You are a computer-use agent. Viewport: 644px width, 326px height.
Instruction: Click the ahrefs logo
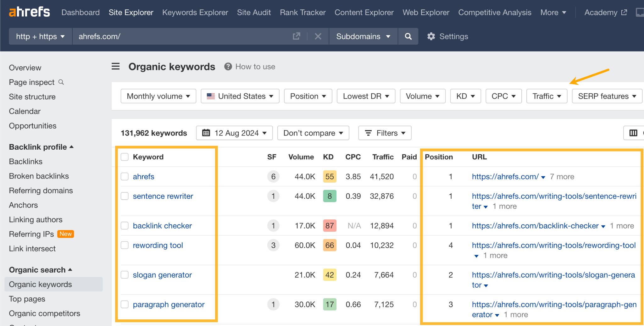pyautogui.click(x=29, y=12)
